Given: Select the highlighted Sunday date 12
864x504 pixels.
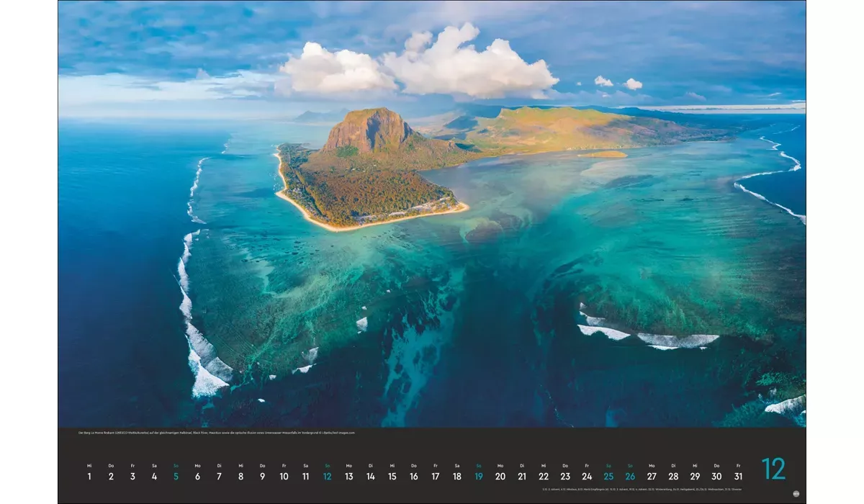Looking at the screenshot, I should [327, 476].
